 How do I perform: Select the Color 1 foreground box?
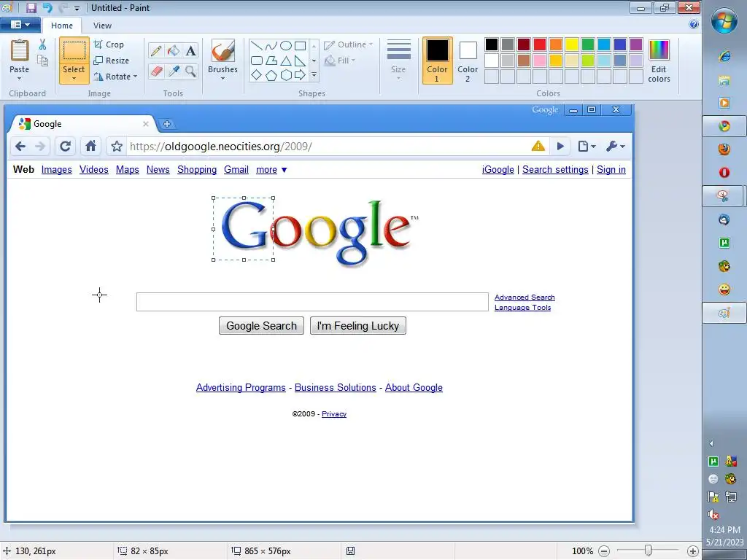438,61
